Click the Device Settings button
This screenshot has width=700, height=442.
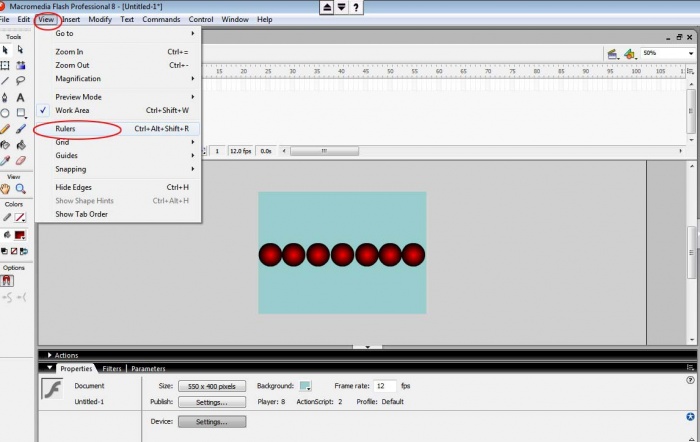[x=212, y=422]
